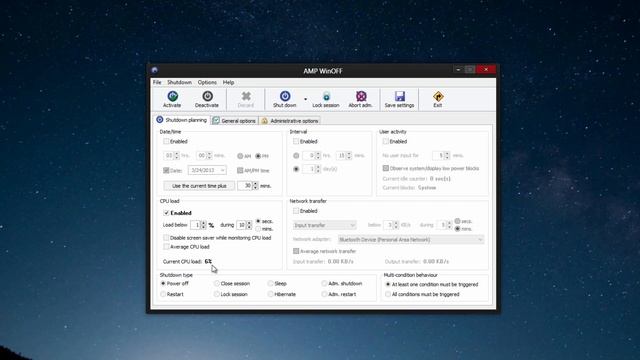Select the Restart shutdown type
The height and width of the screenshot is (360, 640).
click(x=163, y=294)
